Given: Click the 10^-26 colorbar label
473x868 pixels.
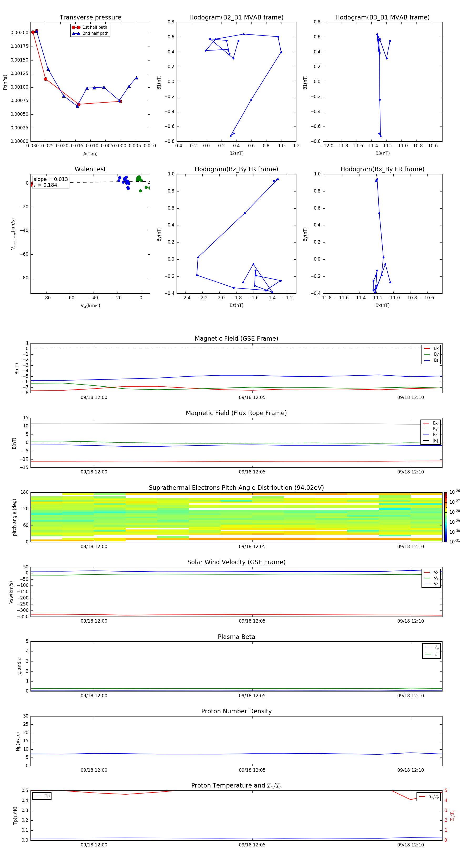Looking at the screenshot, I should 455,492.
